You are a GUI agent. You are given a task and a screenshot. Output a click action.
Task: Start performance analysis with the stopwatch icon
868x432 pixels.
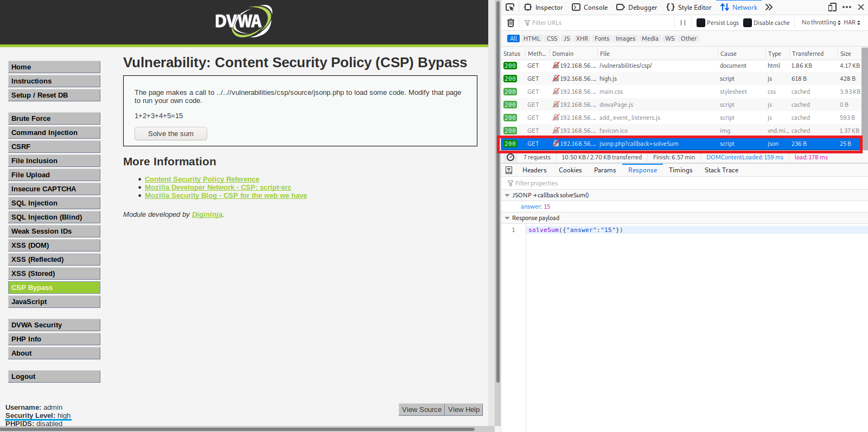click(510, 157)
